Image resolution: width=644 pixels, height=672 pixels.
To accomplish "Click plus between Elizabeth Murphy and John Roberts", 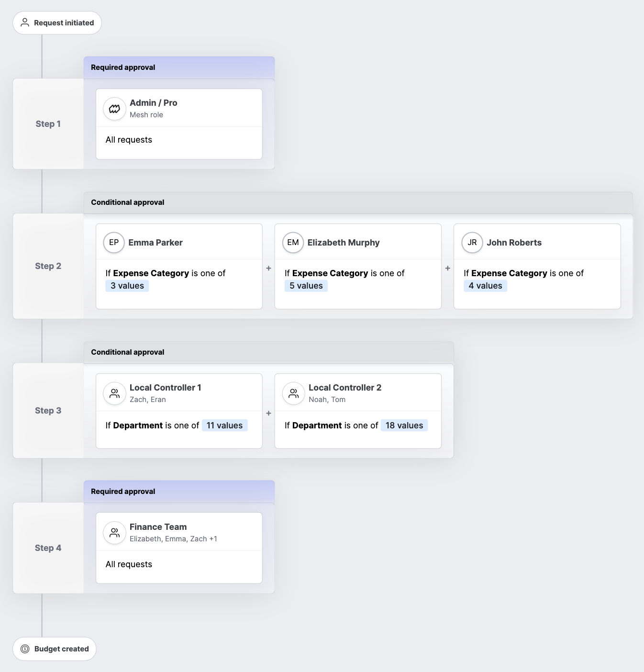I will 448,269.
